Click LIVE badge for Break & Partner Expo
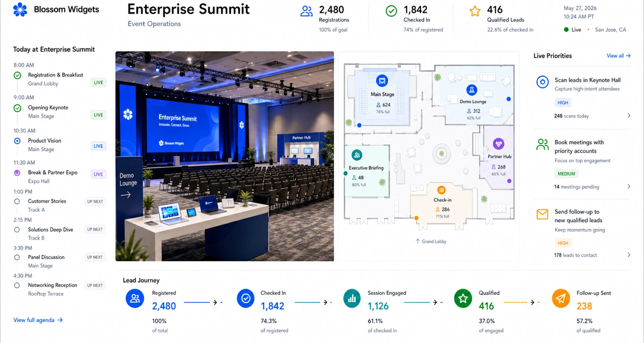 pos(98,174)
